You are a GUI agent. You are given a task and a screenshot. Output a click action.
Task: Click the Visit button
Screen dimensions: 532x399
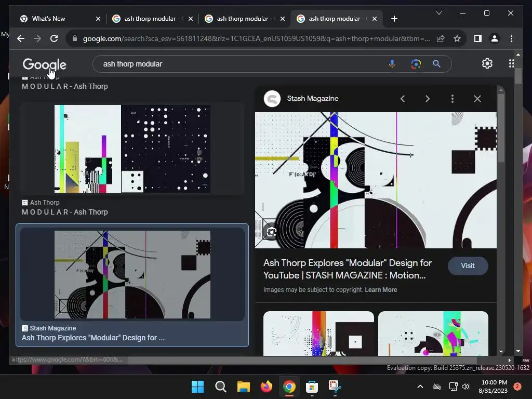tap(468, 266)
